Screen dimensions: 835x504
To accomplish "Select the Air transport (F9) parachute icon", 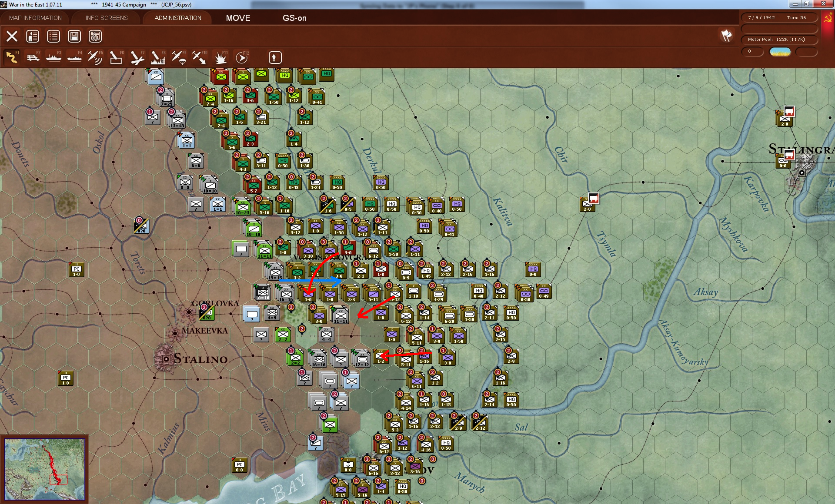I will pos(179,57).
